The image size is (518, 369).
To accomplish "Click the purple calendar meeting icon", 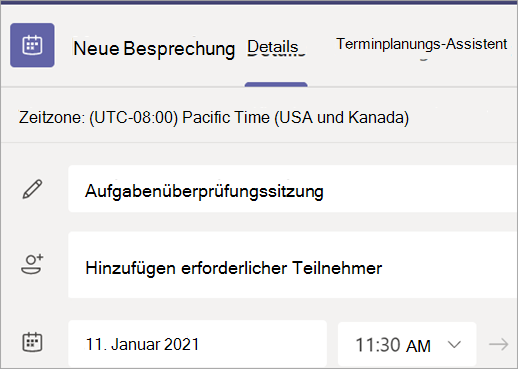I will click(32, 45).
